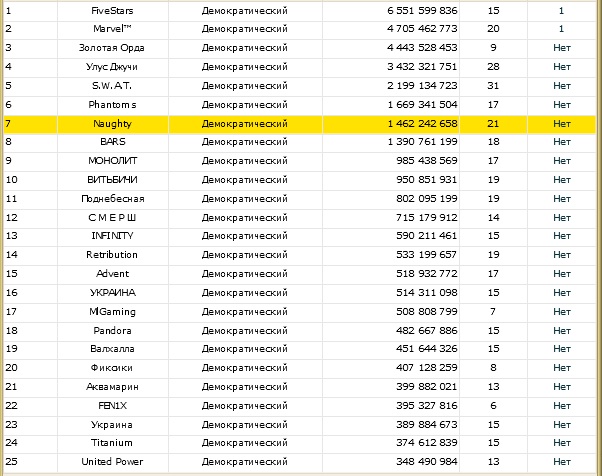Click the ВИТЬБИЧИ clan name
This screenshot has width=602, height=476.
[112, 180]
